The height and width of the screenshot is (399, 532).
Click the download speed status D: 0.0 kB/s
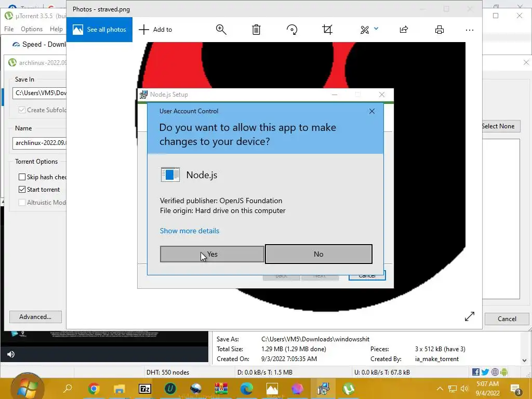[264, 373]
